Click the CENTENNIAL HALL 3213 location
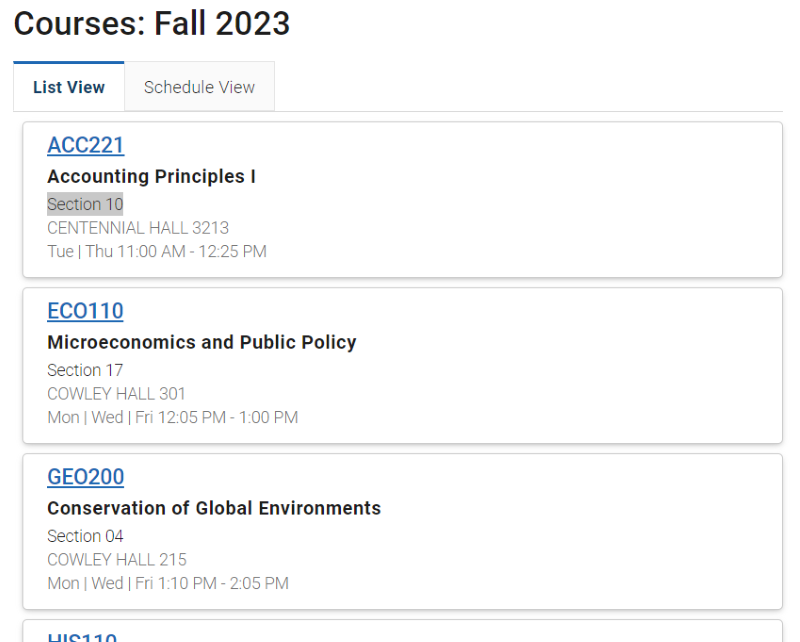The height and width of the screenshot is (642, 800). click(x=138, y=228)
